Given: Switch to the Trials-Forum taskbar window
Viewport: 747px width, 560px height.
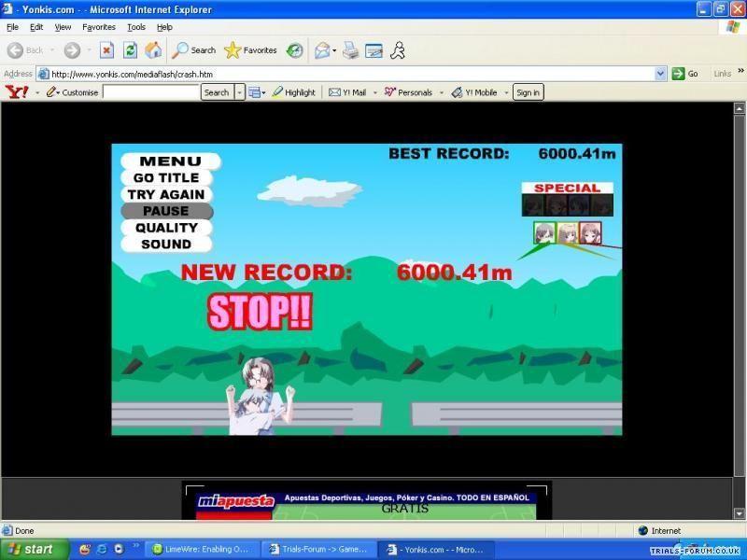Looking at the screenshot, I should (x=319, y=550).
